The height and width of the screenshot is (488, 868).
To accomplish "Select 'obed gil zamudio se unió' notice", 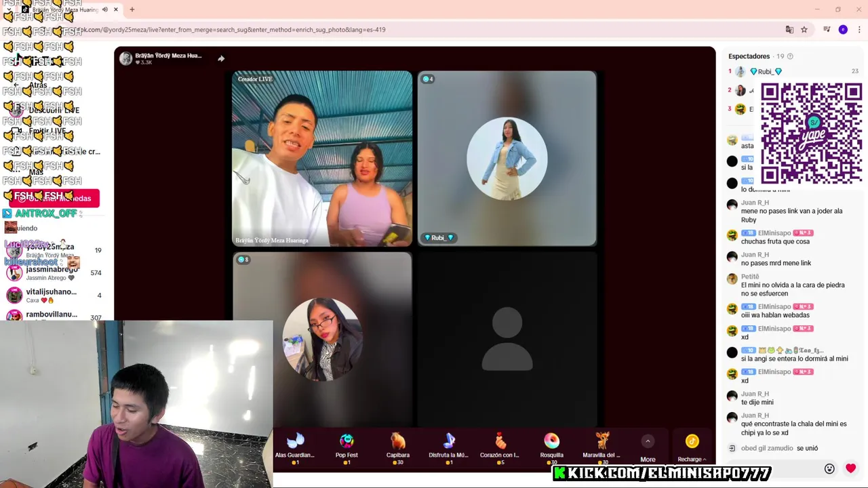I will pos(779,448).
